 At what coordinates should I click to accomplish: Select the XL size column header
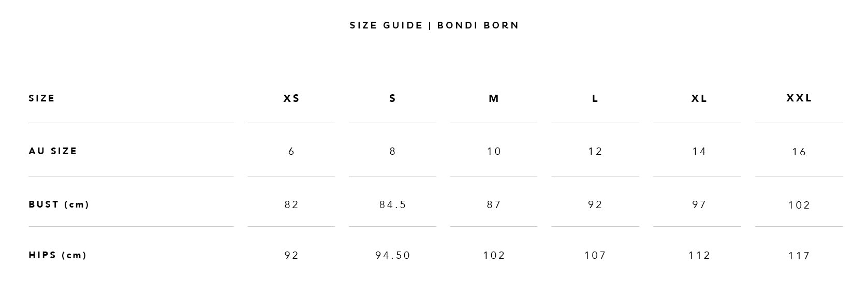pyautogui.click(x=699, y=98)
